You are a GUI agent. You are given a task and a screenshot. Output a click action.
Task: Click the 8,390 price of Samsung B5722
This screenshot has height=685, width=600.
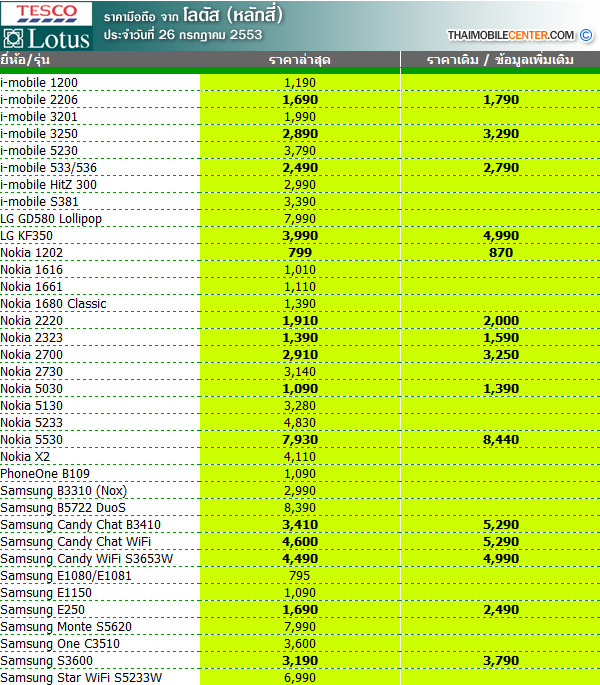point(300,509)
